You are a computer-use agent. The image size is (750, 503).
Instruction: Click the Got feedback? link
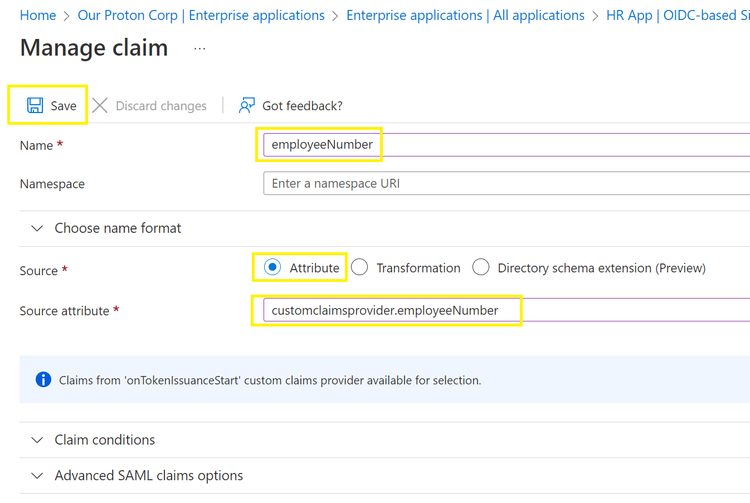tap(302, 105)
